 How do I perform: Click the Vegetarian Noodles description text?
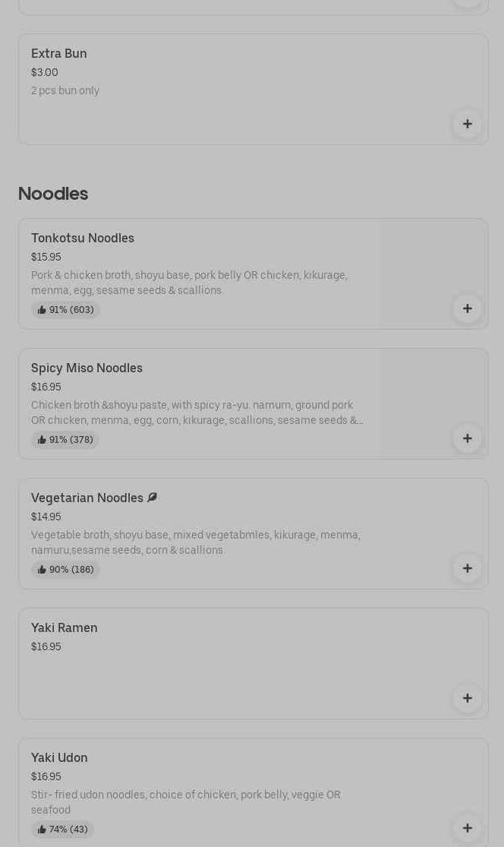tap(196, 542)
